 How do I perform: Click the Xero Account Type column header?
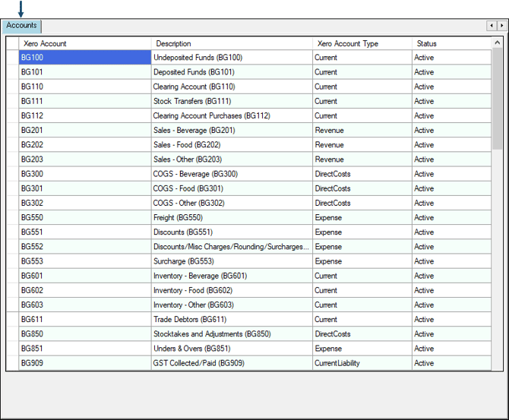pyautogui.click(x=362, y=43)
